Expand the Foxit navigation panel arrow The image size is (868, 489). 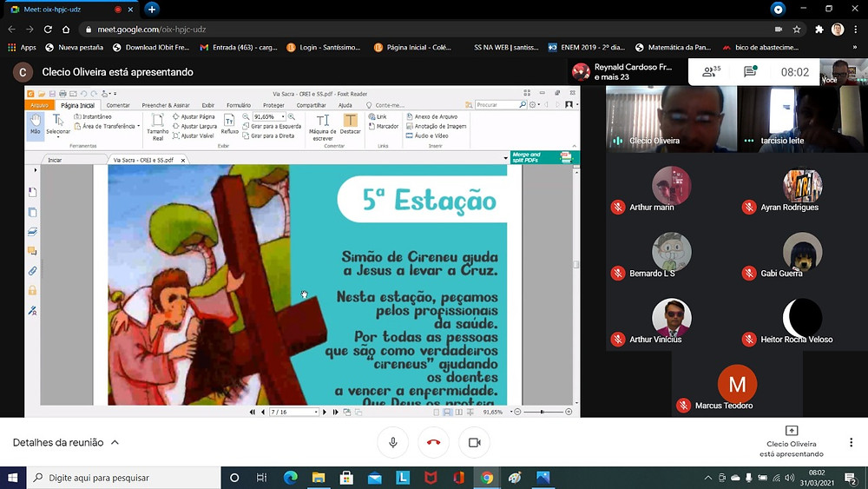tap(36, 170)
